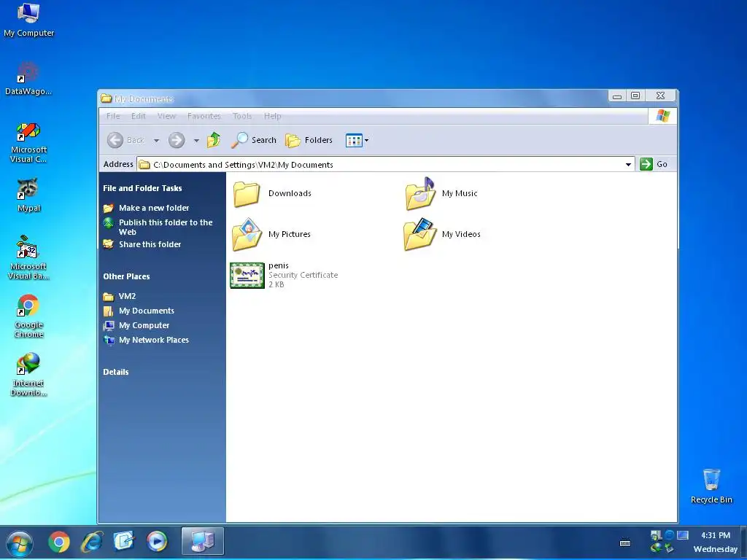This screenshot has height=560, width=747.
Task: Click the "My Music" folder name
Action: point(460,193)
